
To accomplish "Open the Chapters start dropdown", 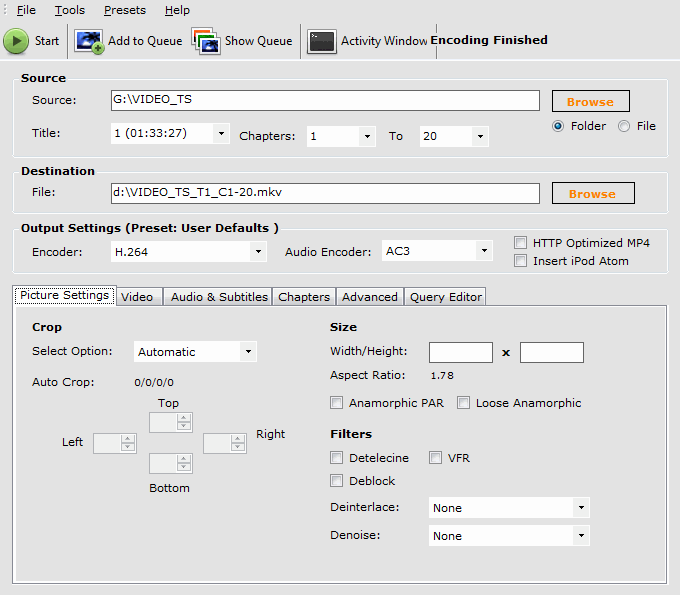I will click(x=341, y=136).
